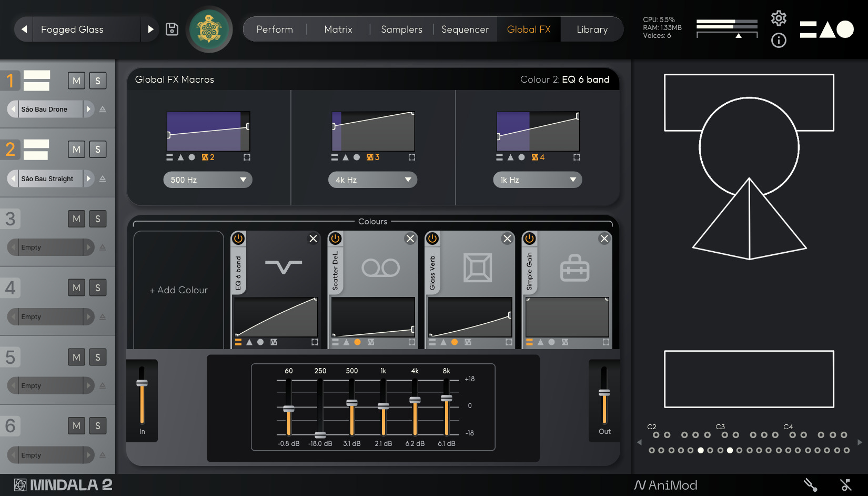Eject the São Bau Drone sampler

point(103,109)
